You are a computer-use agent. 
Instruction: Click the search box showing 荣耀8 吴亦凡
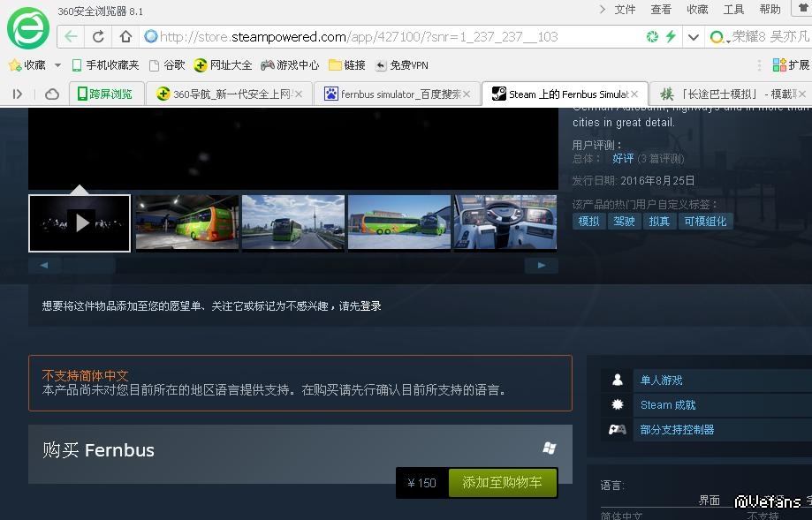tap(770, 37)
